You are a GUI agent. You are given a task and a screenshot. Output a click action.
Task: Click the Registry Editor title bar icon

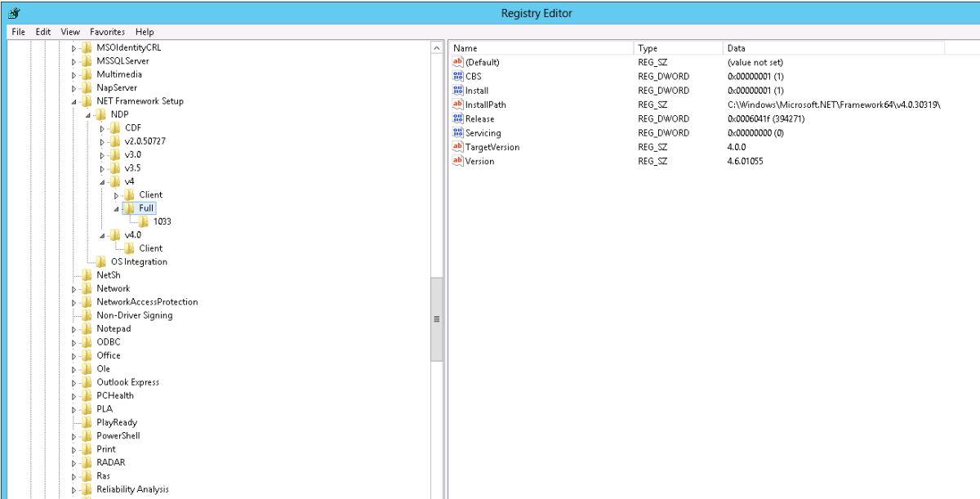[12, 13]
